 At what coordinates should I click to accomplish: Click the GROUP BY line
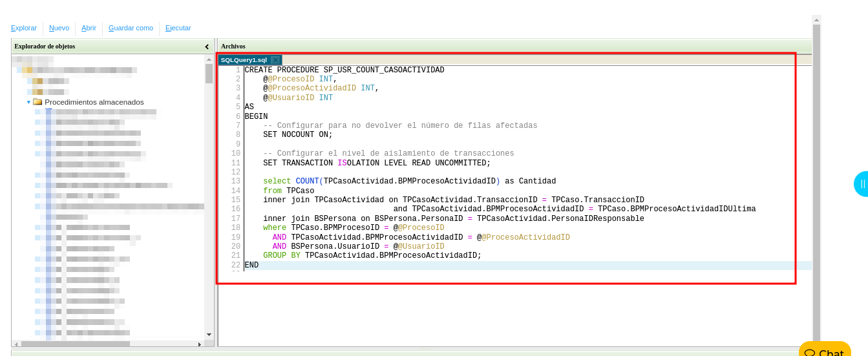point(372,256)
